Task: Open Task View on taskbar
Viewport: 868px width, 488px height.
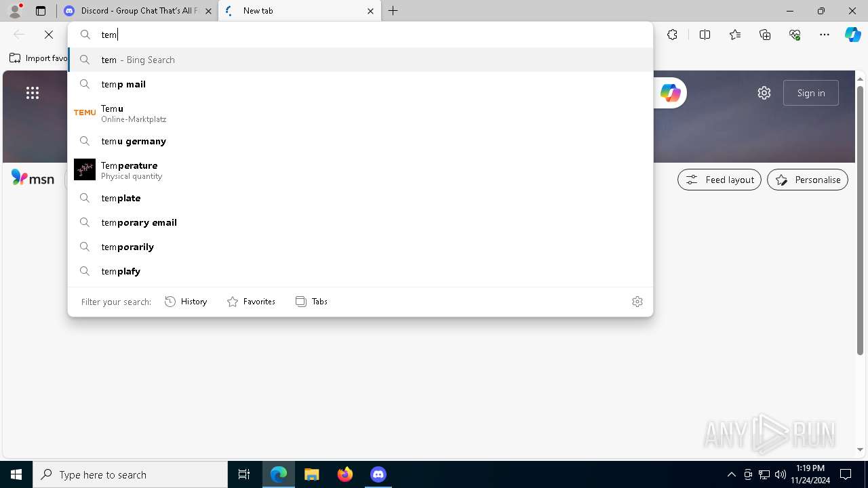Action: pyautogui.click(x=244, y=474)
